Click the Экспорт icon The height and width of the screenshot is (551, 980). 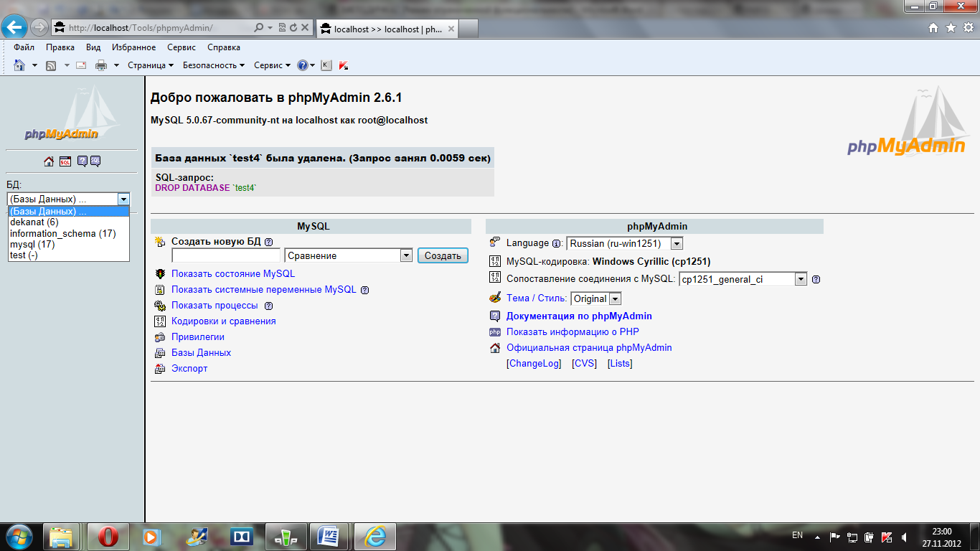160,369
